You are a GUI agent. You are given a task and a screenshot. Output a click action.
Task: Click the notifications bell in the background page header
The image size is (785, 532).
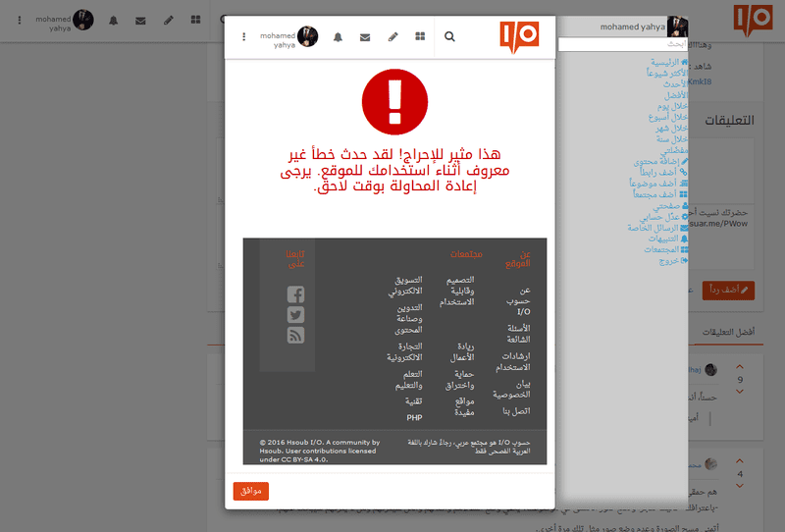[x=114, y=20]
